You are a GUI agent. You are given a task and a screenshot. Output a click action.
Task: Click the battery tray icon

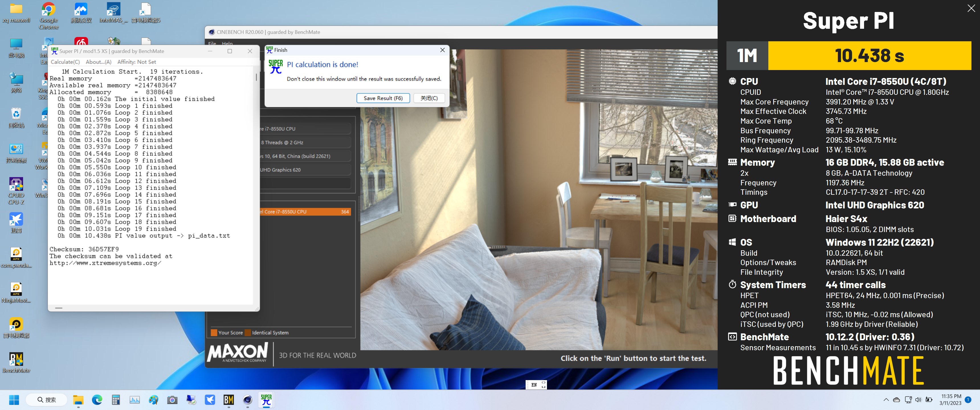929,400
